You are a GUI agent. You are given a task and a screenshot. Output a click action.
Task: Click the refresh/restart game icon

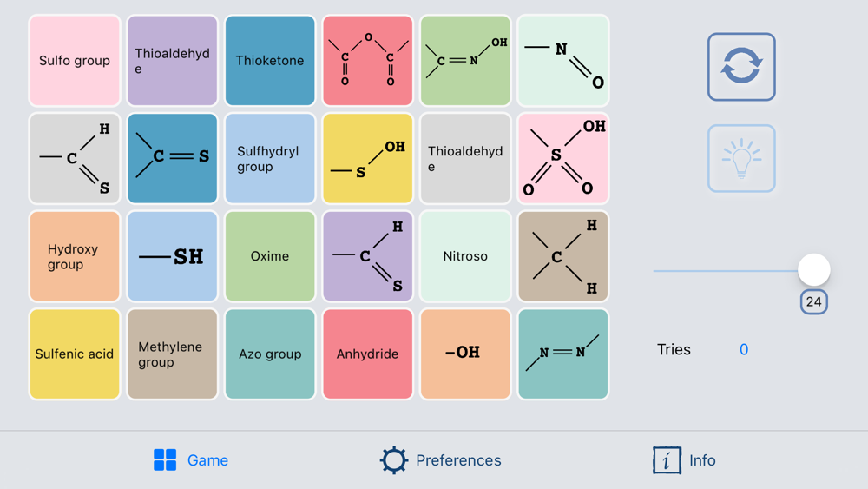point(741,67)
